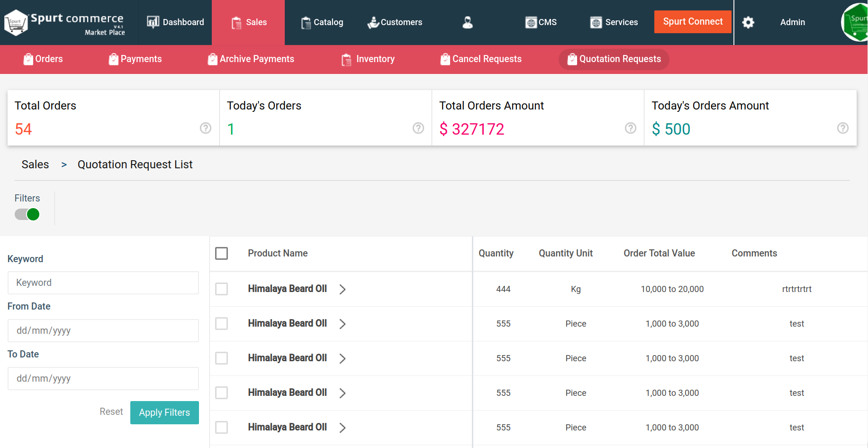Click the Inventory clipboard icon
Image resolution: width=868 pixels, height=448 pixels.
(347, 59)
